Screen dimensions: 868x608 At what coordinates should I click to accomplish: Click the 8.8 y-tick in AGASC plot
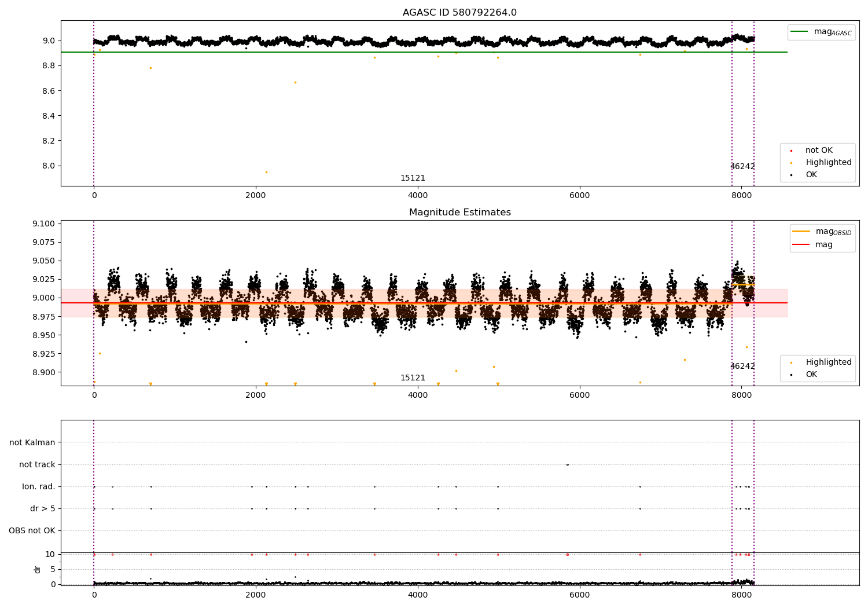click(49, 66)
